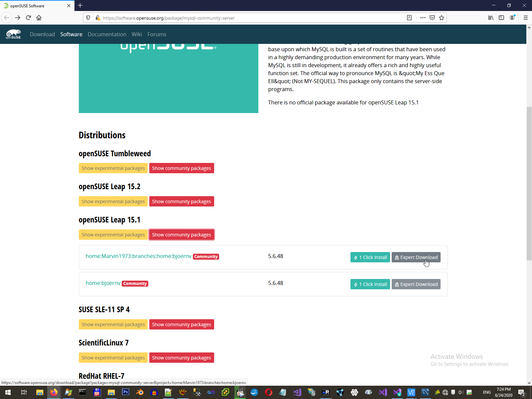
Task: Show community packages for SUSE SLE-11 SP 4
Action: click(x=182, y=325)
